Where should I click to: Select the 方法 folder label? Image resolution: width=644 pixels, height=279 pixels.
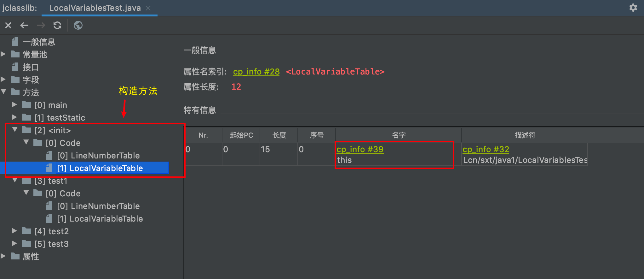pos(31,92)
